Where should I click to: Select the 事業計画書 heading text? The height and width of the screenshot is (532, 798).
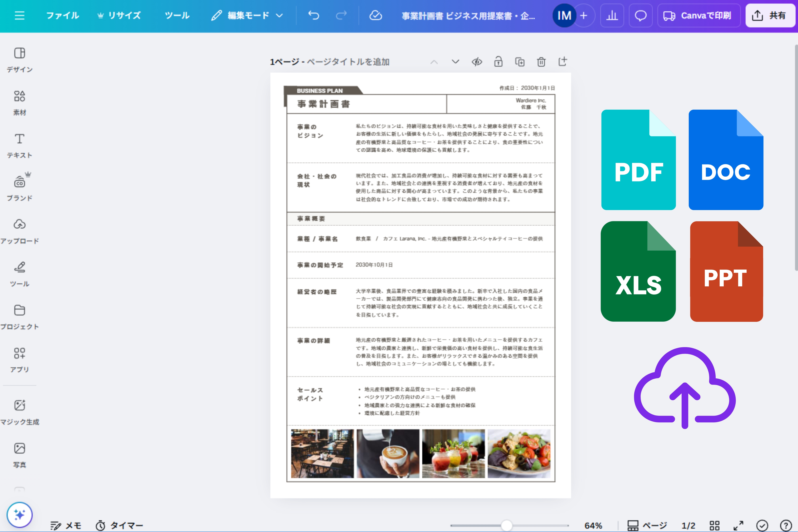(x=323, y=104)
